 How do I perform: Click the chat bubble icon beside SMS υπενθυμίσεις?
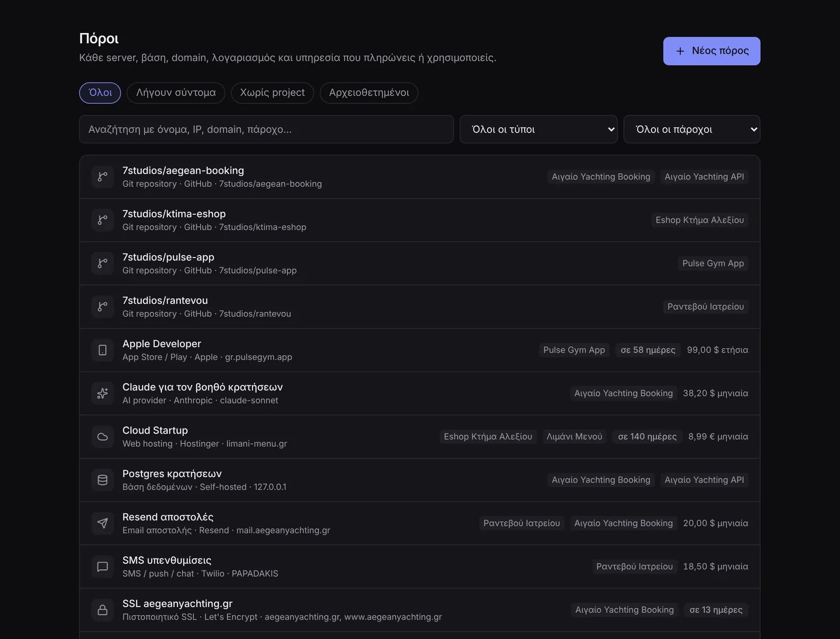coord(103,567)
